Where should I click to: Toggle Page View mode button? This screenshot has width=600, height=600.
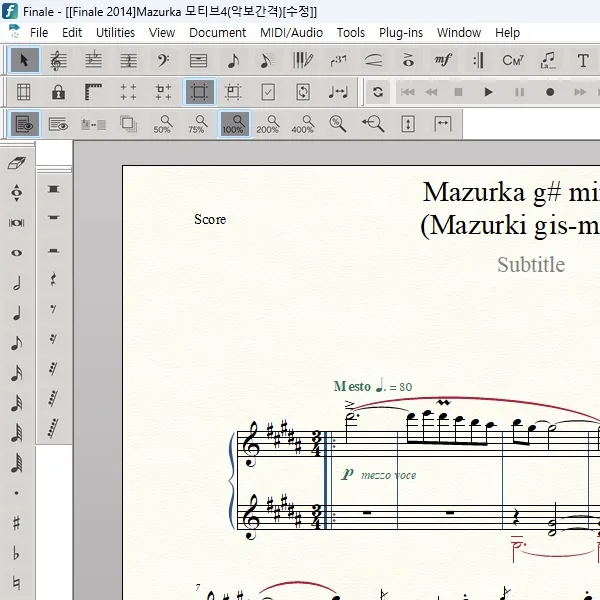click(25, 124)
